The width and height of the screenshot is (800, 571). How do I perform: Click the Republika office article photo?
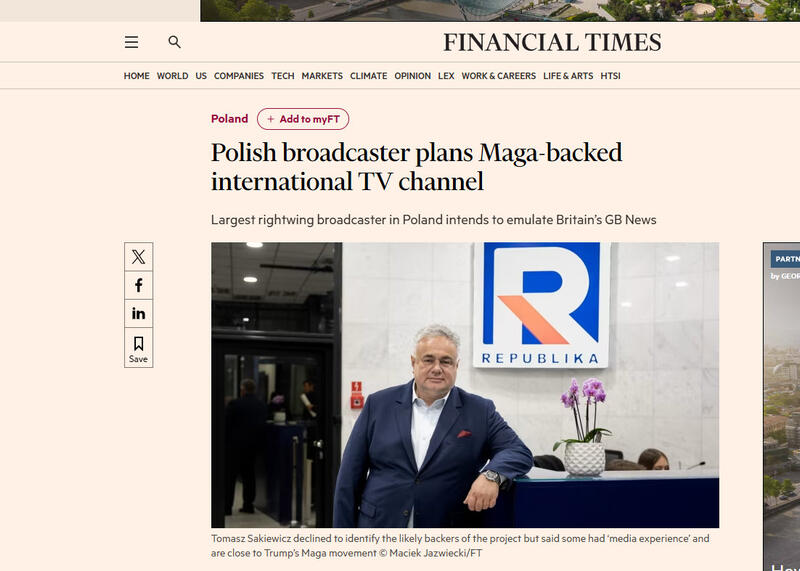[x=464, y=384]
